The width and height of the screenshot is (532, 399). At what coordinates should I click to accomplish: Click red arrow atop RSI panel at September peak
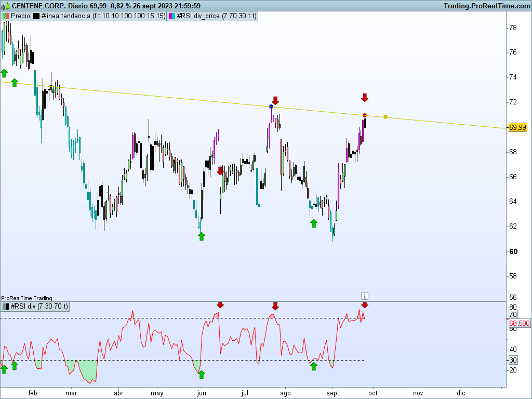point(365,304)
